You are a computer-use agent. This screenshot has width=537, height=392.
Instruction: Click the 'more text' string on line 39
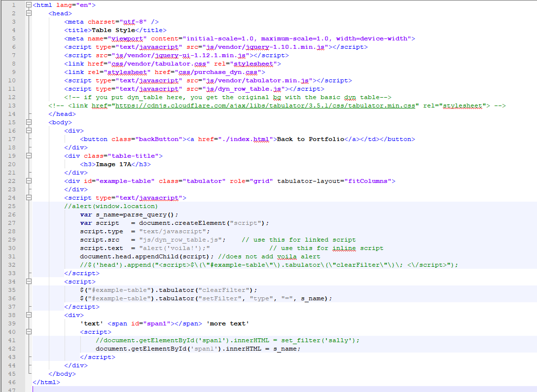coord(228,323)
